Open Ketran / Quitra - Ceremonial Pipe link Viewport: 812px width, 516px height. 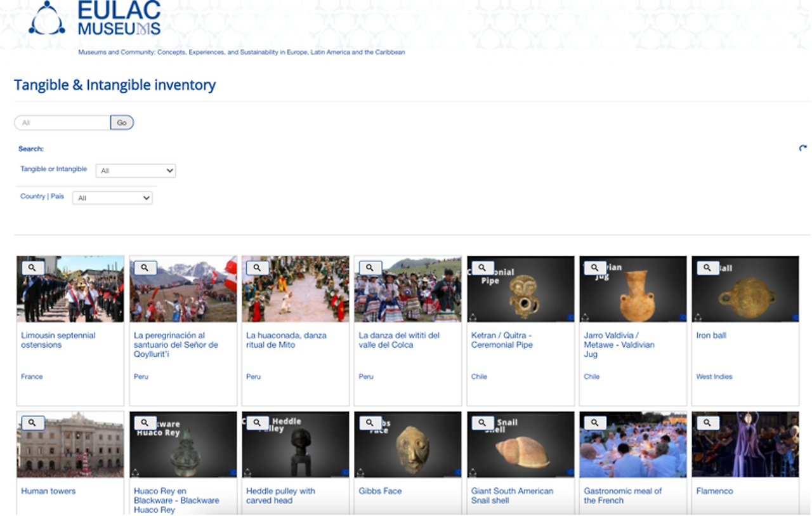coord(502,340)
